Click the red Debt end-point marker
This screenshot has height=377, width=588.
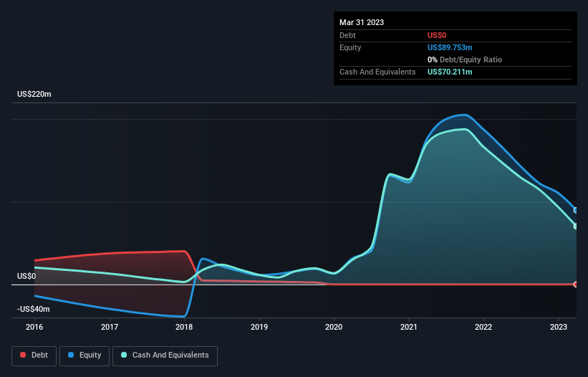(x=576, y=285)
